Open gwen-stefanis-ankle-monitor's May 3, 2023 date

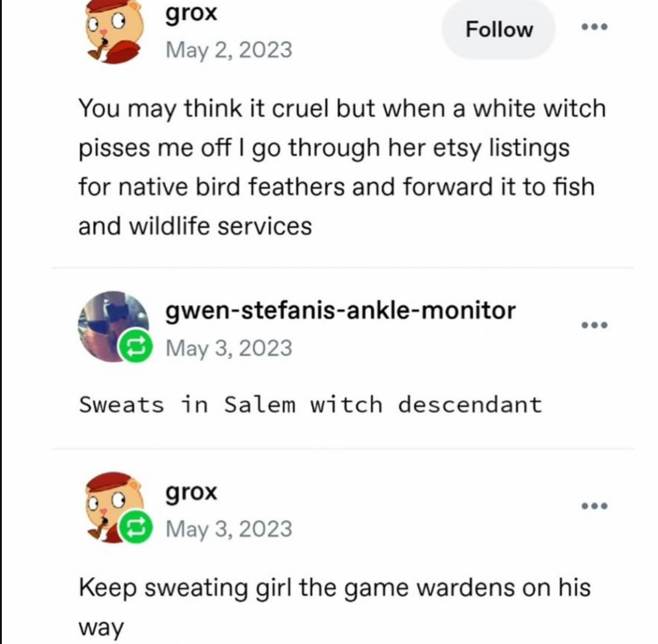[x=229, y=349]
